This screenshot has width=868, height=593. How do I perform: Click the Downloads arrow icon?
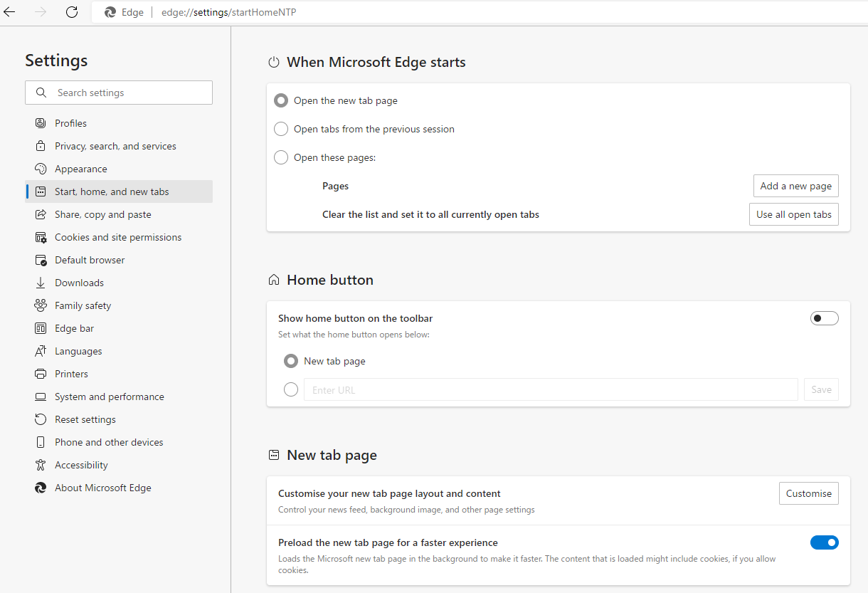pyautogui.click(x=41, y=283)
